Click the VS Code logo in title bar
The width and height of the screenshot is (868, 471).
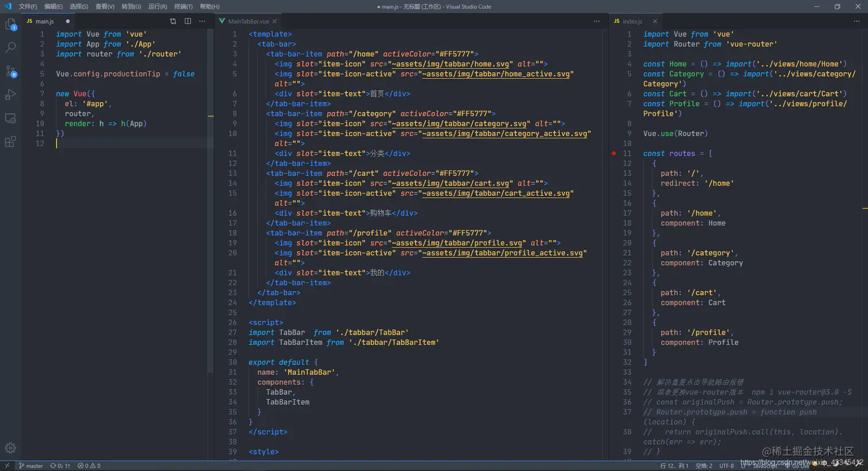[x=7, y=6]
